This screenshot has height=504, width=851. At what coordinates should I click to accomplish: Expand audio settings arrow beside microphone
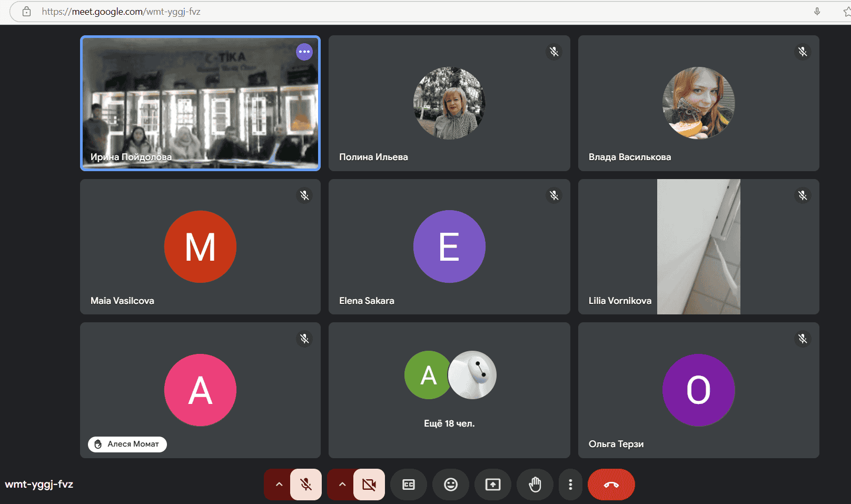[x=279, y=485]
